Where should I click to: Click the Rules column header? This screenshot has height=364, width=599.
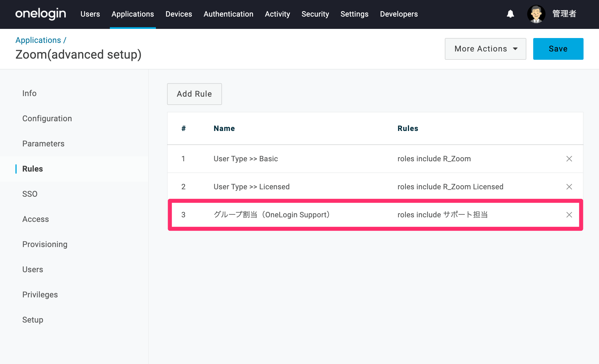(408, 128)
